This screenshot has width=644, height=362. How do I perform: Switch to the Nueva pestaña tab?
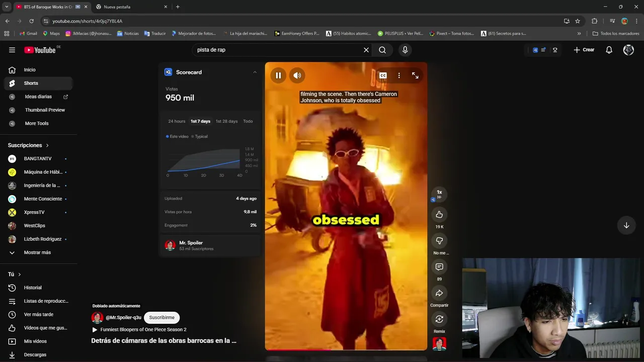[131, 7]
